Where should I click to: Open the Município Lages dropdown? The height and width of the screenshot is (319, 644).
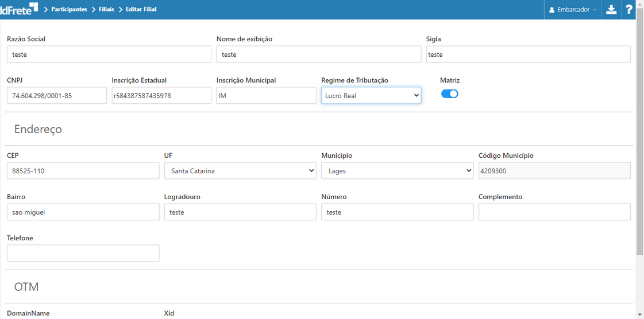tap(397, 171)
